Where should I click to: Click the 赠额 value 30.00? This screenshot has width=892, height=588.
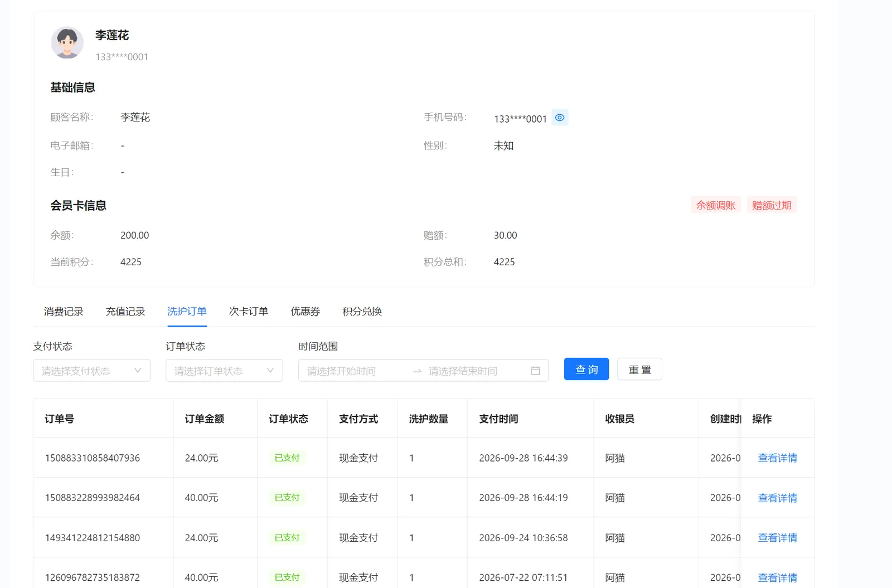(x=506, y=235)
